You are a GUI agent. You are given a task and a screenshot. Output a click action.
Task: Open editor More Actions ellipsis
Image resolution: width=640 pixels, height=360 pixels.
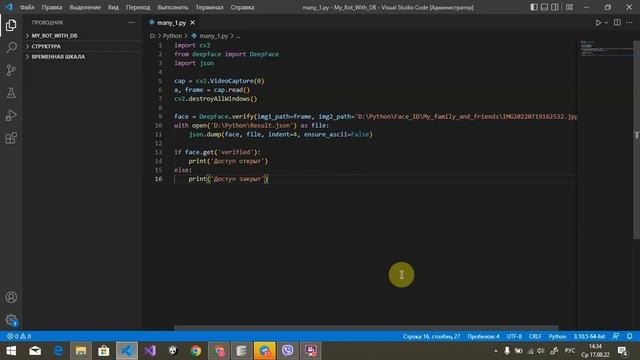point(629,23)
